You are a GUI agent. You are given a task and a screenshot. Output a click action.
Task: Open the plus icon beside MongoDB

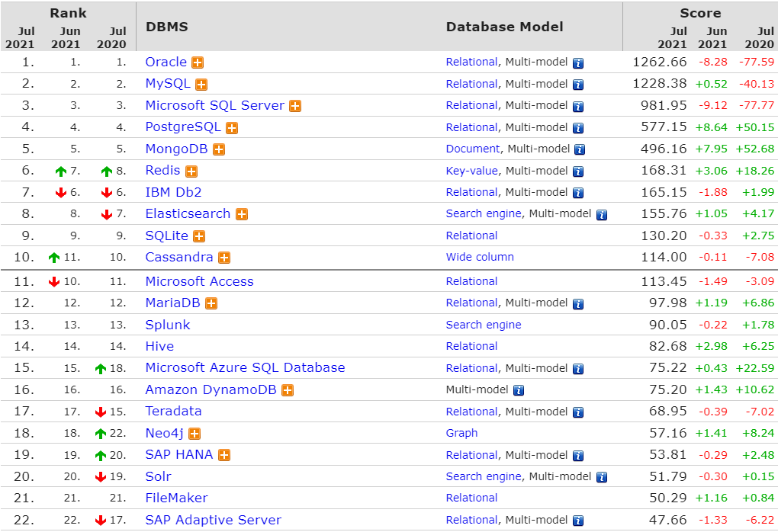[x=219, y=149]
